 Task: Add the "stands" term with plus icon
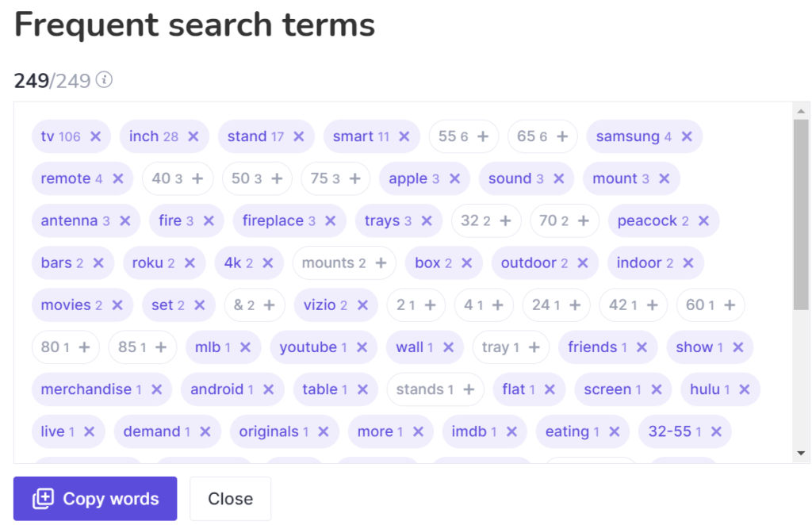tap(469, 389)
